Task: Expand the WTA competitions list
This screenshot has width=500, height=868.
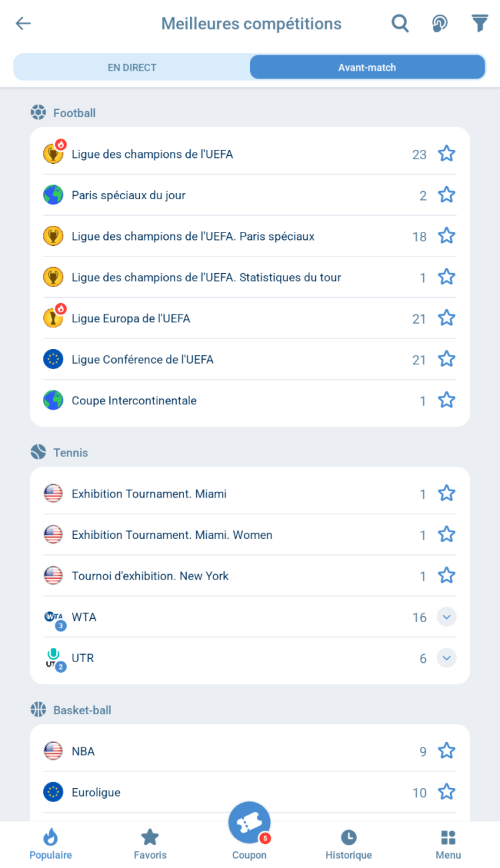Action: pos(447,617)
